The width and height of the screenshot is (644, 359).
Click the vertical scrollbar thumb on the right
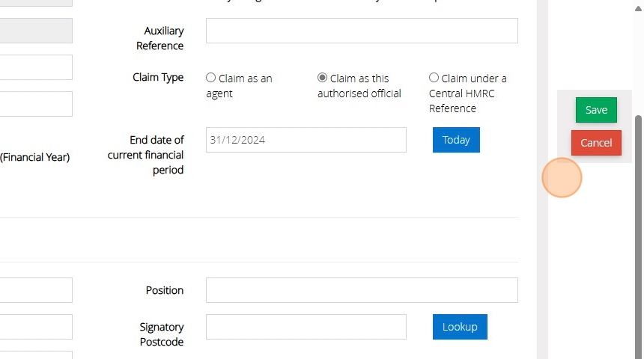point(638,224)
